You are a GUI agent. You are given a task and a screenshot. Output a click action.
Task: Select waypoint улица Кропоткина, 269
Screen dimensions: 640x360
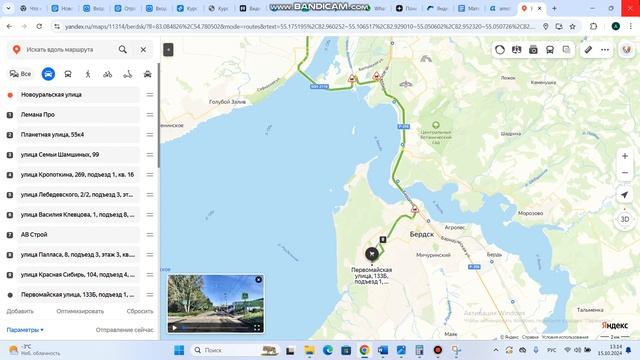pyautogui.click(x=78, y=175)
